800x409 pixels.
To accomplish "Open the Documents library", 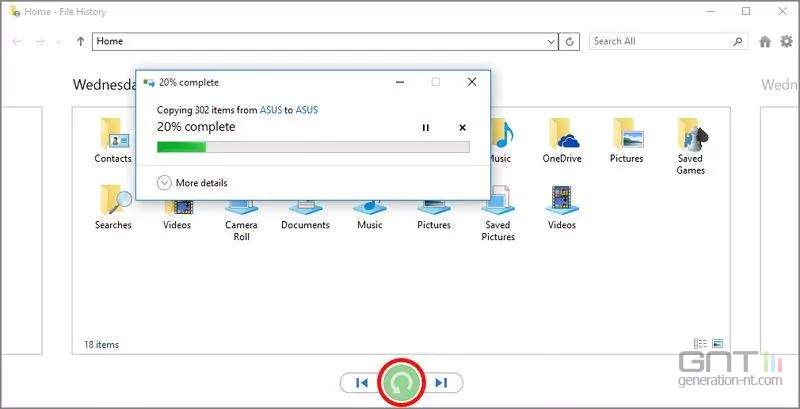I will click(306, 214).
